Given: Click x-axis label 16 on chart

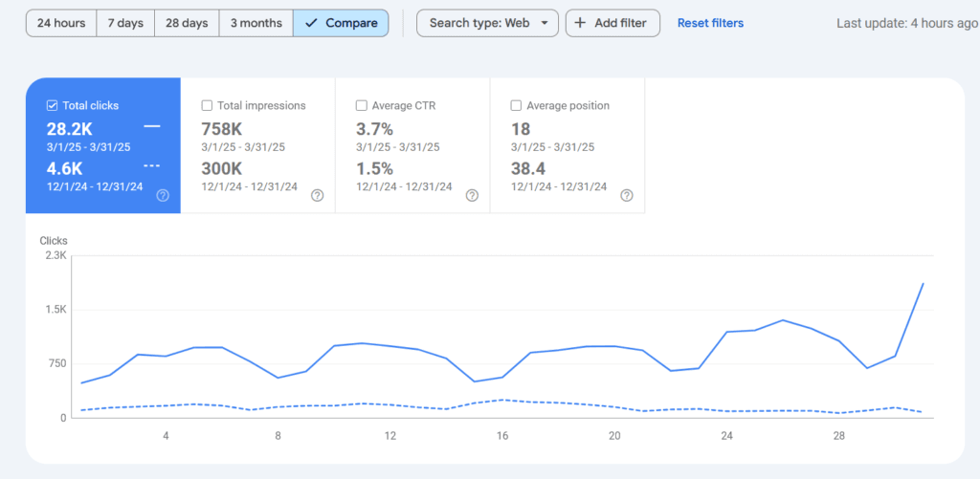Looking at the screenshot, I should point(501,435).
